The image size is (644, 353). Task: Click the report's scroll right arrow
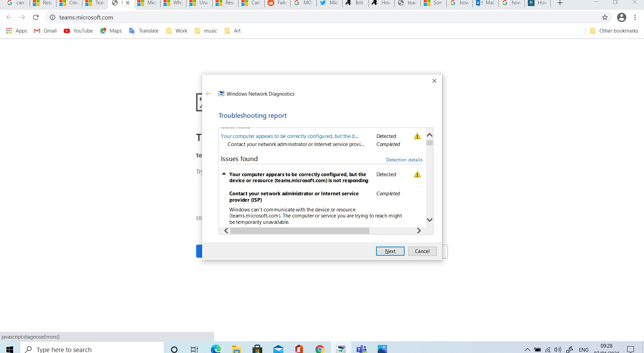[419, 231]
